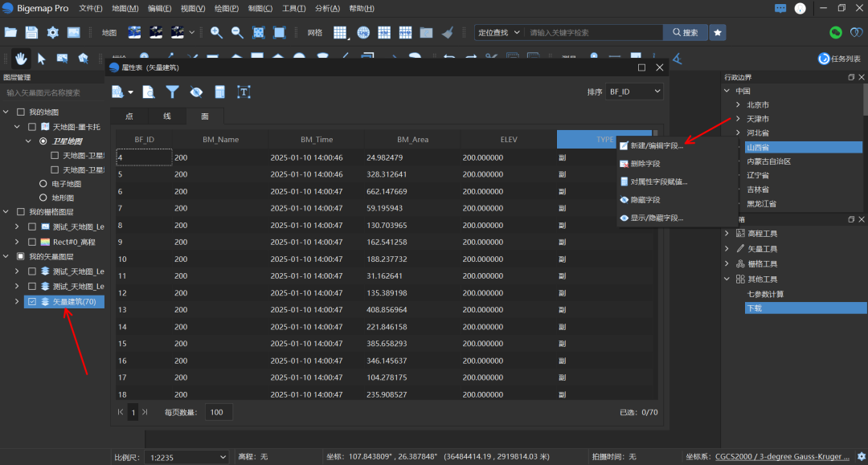The width and height of the screenshot is (868, 465).
Task: Click the CGCS2000 coordinate system link
Action: tap(782, 457)
